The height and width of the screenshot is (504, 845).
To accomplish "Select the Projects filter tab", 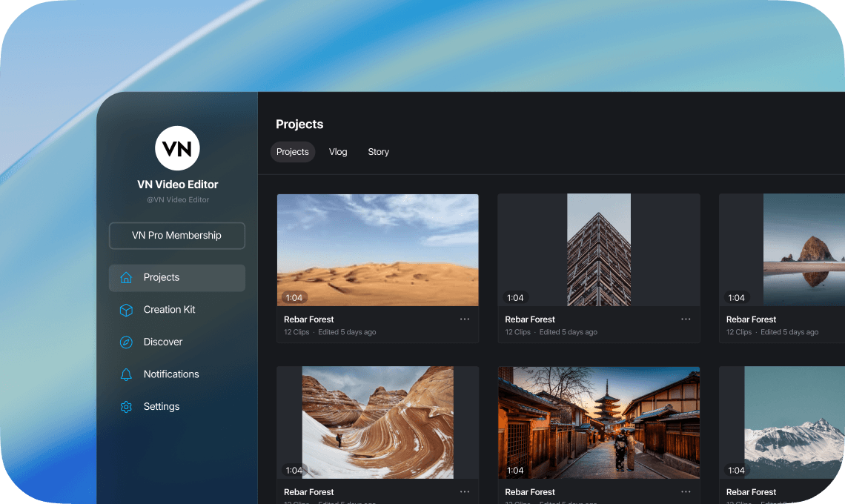I will point(293,152).
